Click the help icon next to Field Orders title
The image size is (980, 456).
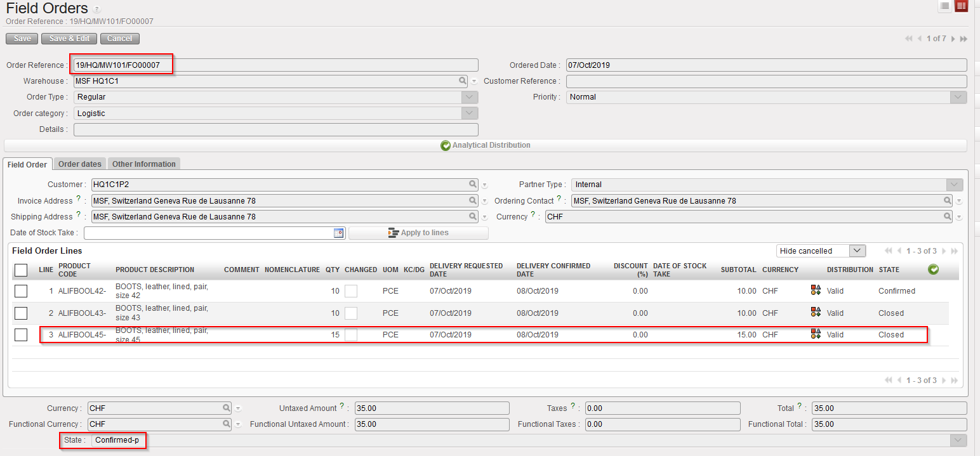tap(96, 10)
